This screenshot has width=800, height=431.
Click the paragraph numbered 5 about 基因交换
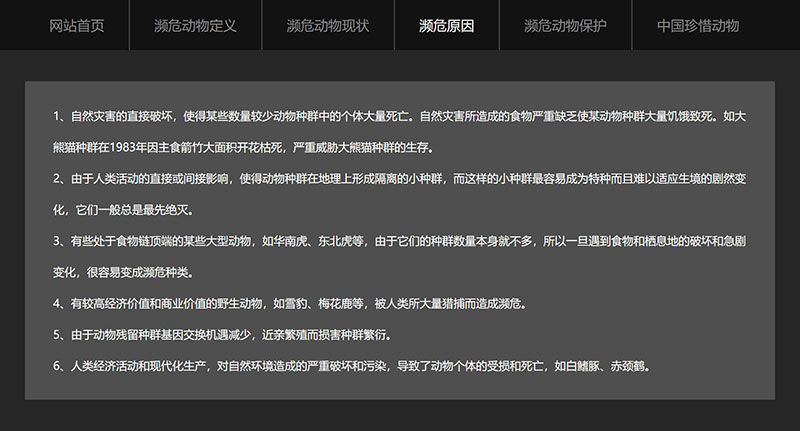tap(228, 334)
